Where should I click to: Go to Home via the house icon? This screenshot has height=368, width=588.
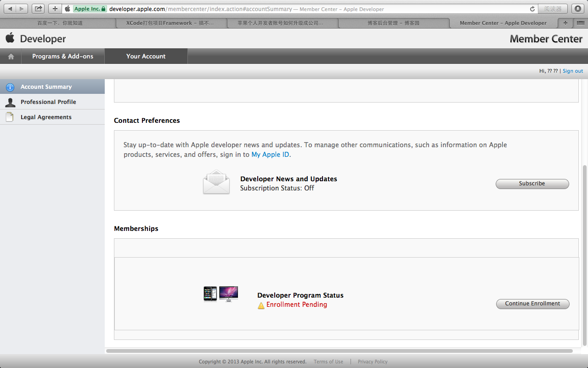coord(11,56)
